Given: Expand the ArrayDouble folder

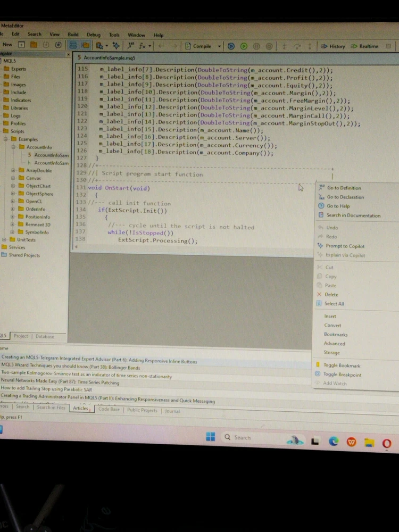Looking at the screenshot, I should [x=13, y=171].
